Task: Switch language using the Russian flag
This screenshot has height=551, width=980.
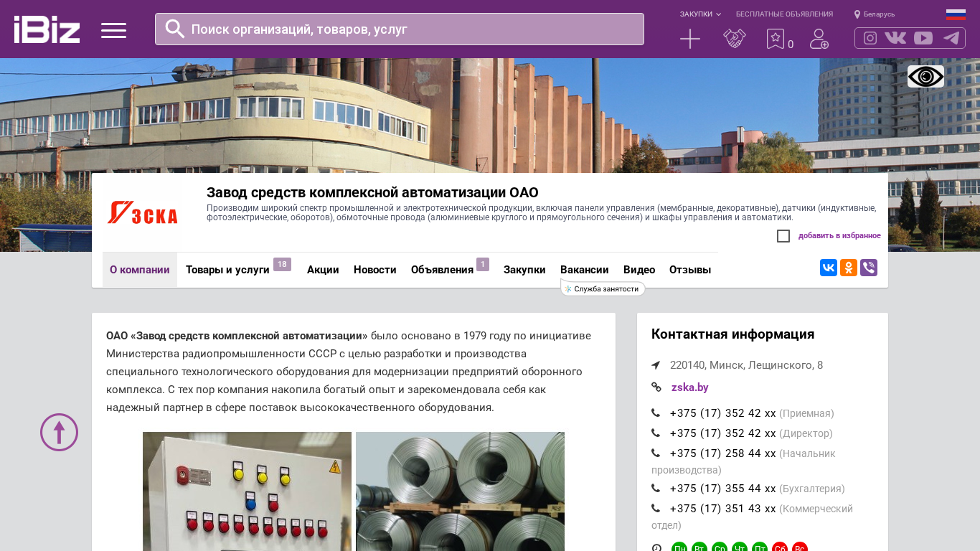Action: (956, 14)
